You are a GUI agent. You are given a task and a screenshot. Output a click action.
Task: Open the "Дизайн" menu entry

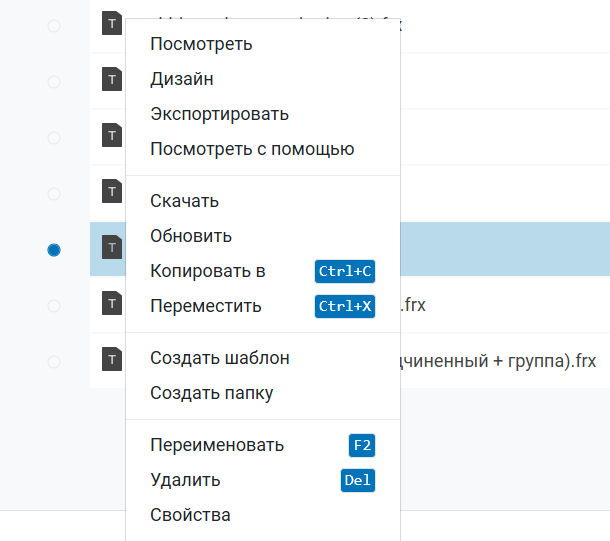click(181, 79)
